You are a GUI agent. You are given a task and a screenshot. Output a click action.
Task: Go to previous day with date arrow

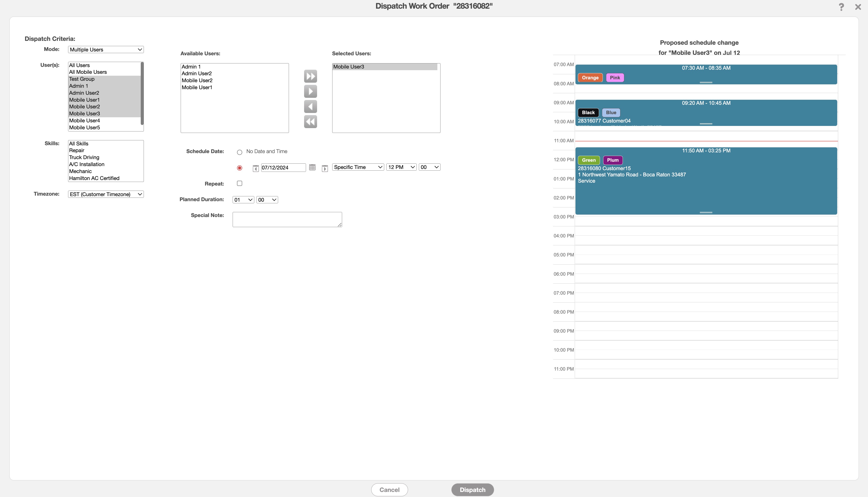[x=255, y=168]
